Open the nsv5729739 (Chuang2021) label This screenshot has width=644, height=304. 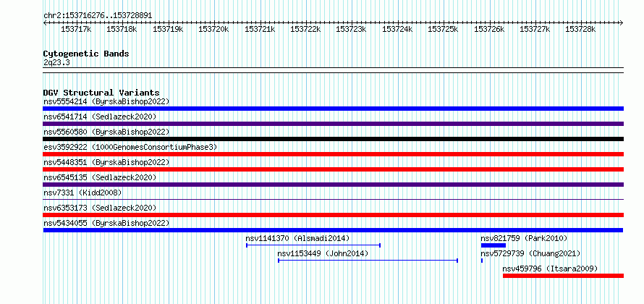tap(530, 253)
